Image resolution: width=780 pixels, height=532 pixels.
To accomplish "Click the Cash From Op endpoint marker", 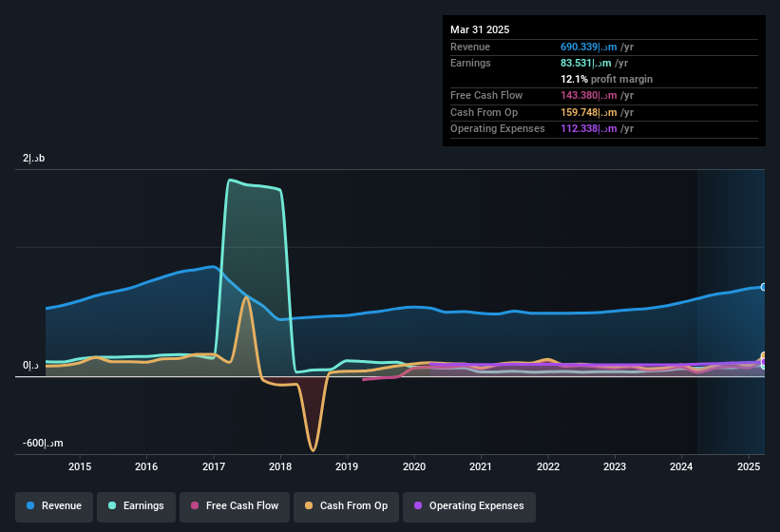I will [x=764, y=356].
